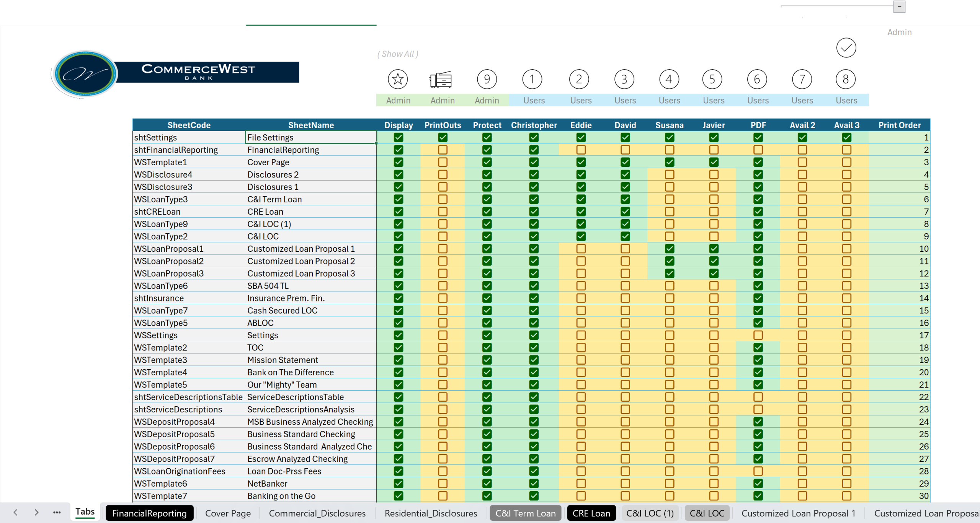The height and width of the screenshot is (523, 980).
Task: Click the circled number 4 Users icon
Action: [x=669, y=79]
